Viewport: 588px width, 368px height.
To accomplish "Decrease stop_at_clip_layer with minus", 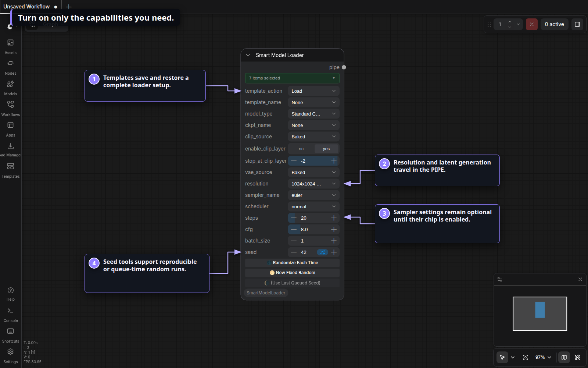I will (x=294, y=161).
